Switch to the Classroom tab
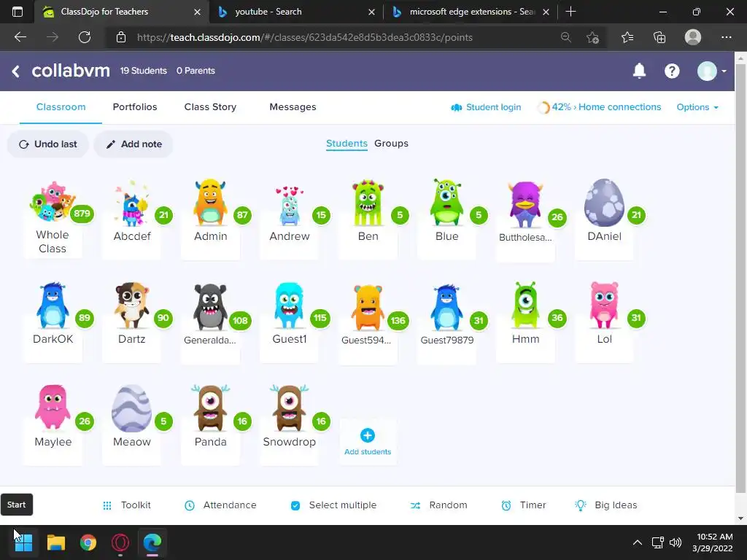 61,107
